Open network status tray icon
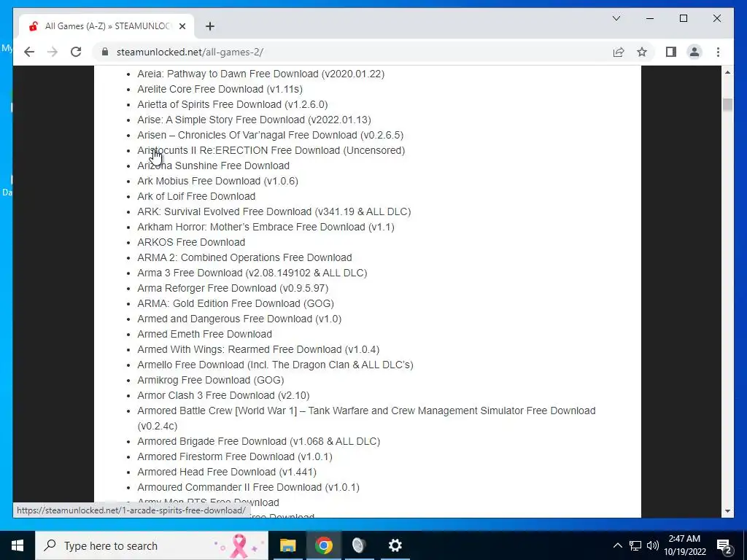The height and width of the screenshot is (560, 747). [x=635, y=545]
